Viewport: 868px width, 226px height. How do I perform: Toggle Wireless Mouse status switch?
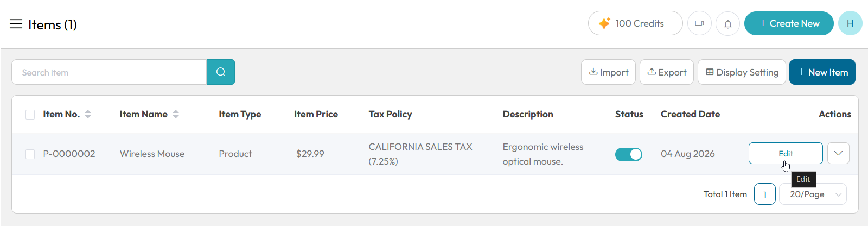(629, 154)
